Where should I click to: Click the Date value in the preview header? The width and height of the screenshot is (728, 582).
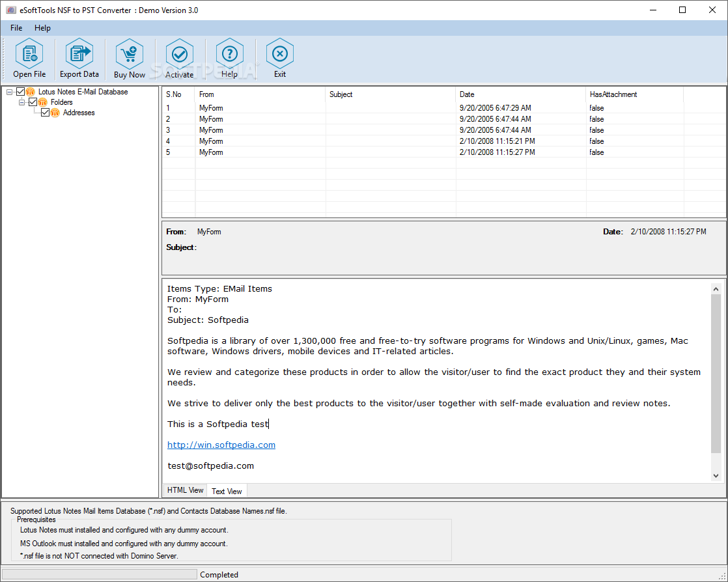pyautogui.click(x=669, y=232)
